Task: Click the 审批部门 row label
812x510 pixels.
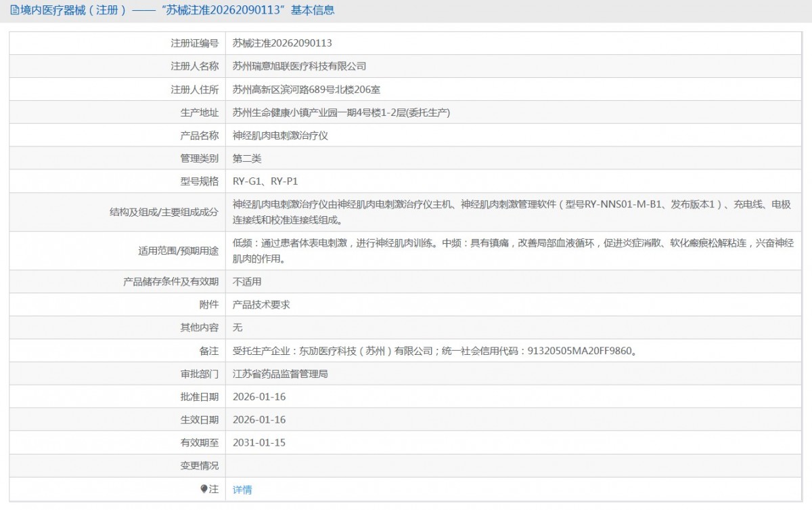Action: click(200, 374)
